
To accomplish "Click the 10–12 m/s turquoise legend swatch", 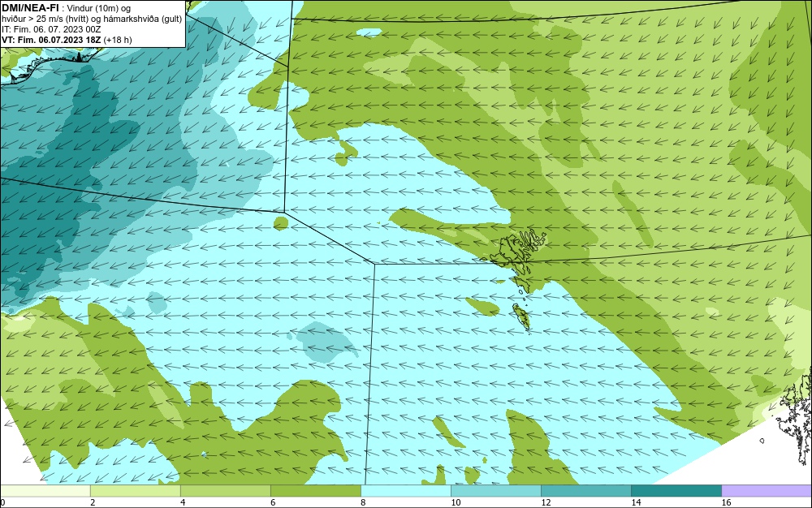I will point(495,491).
